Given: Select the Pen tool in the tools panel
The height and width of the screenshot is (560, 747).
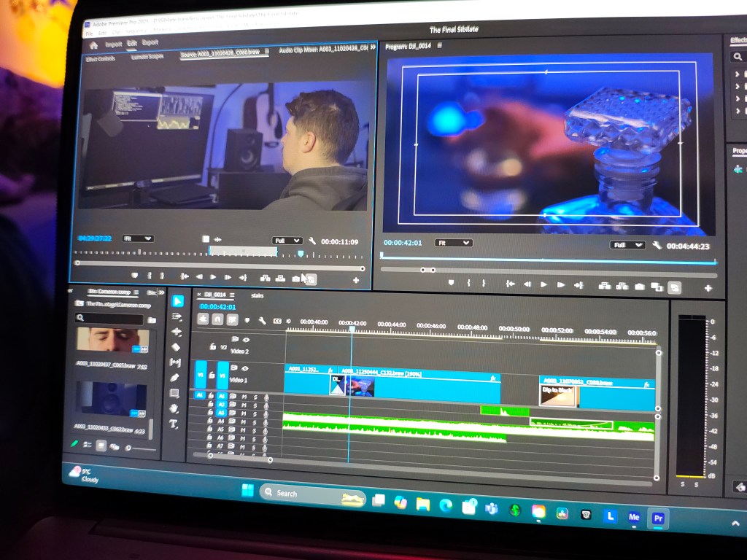Looking at the screenshot, I should [174, 378].
